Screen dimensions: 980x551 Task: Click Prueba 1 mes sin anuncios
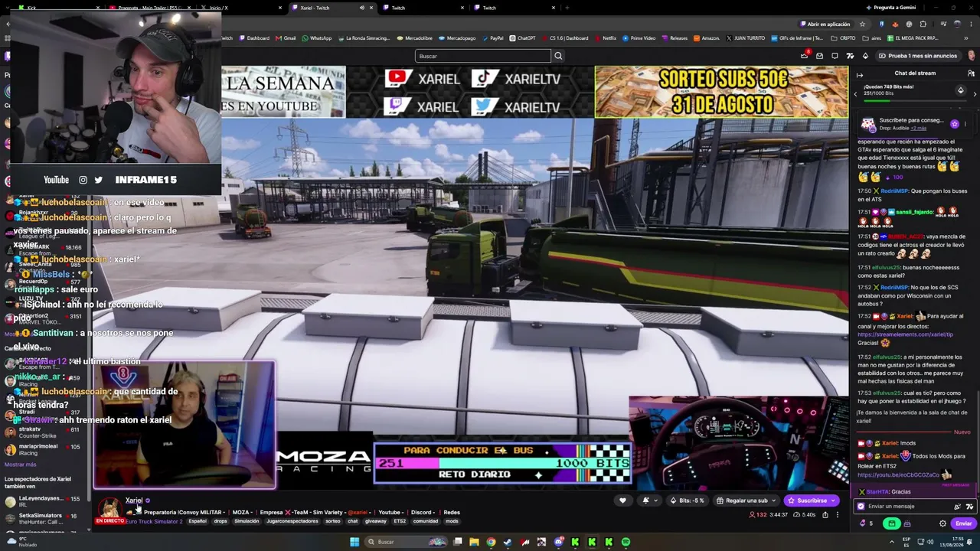918,56
